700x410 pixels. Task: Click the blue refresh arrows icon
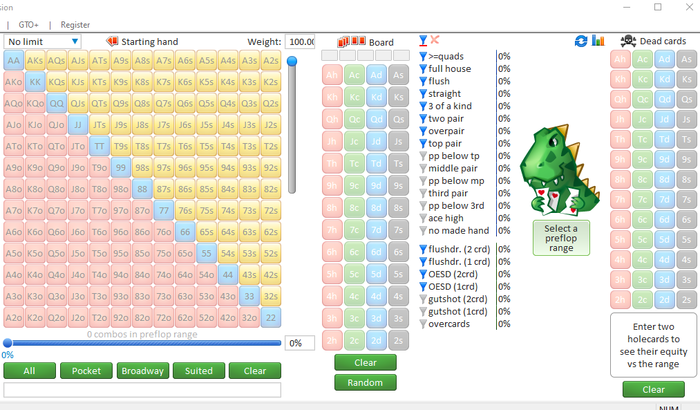pos(581,41)
